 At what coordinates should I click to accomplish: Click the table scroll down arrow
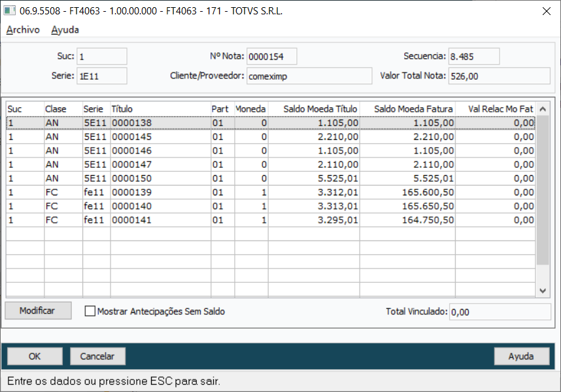point(543,291)
